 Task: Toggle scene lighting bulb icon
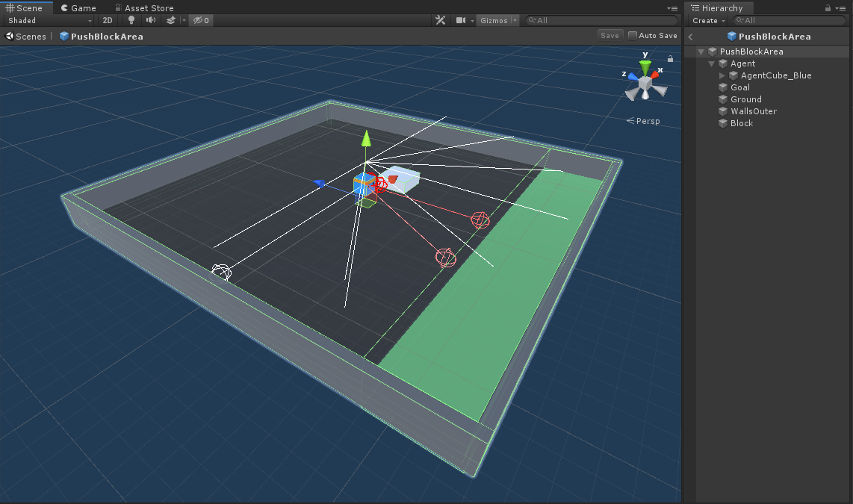tap(131, 20)
